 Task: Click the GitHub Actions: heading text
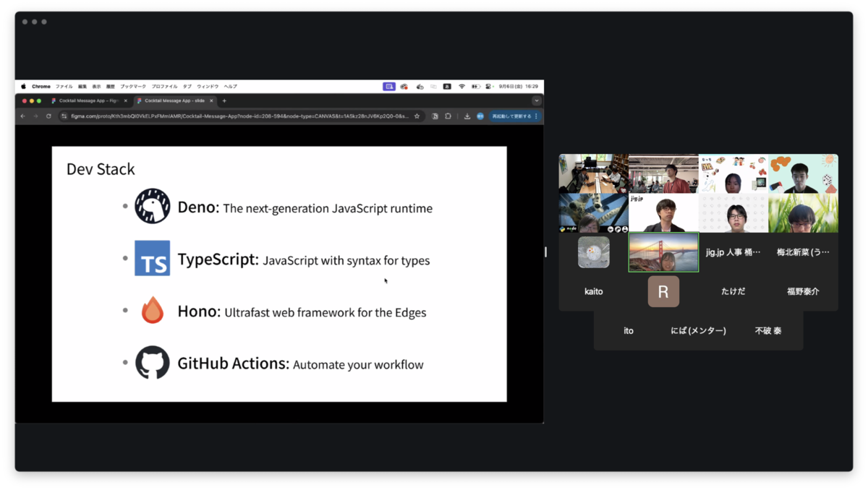pyautogui.click(x=234, y=364)
